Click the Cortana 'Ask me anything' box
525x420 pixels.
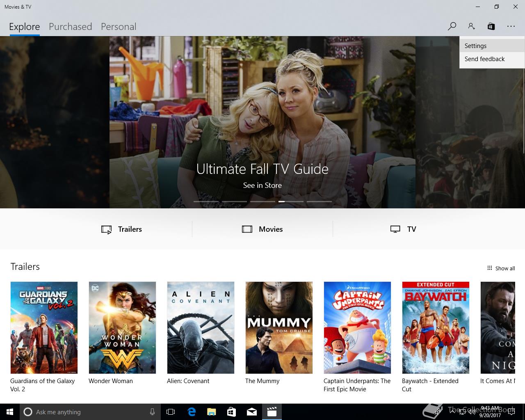pyautogui.click(x=89, y=412)
